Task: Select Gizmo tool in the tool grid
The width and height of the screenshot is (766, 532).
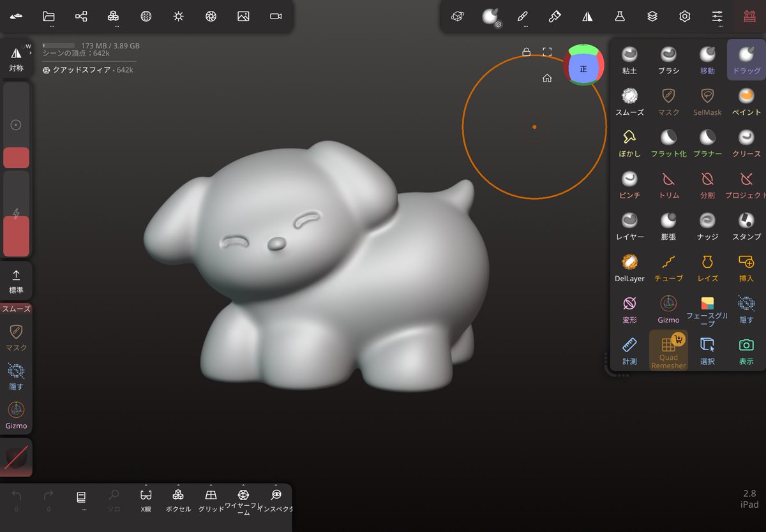Action: [668, 309]
